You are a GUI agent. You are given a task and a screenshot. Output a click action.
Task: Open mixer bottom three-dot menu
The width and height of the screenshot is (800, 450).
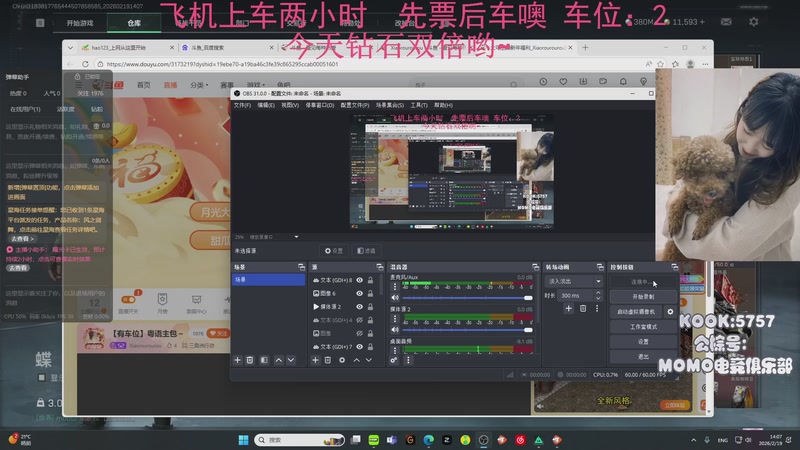408,360
